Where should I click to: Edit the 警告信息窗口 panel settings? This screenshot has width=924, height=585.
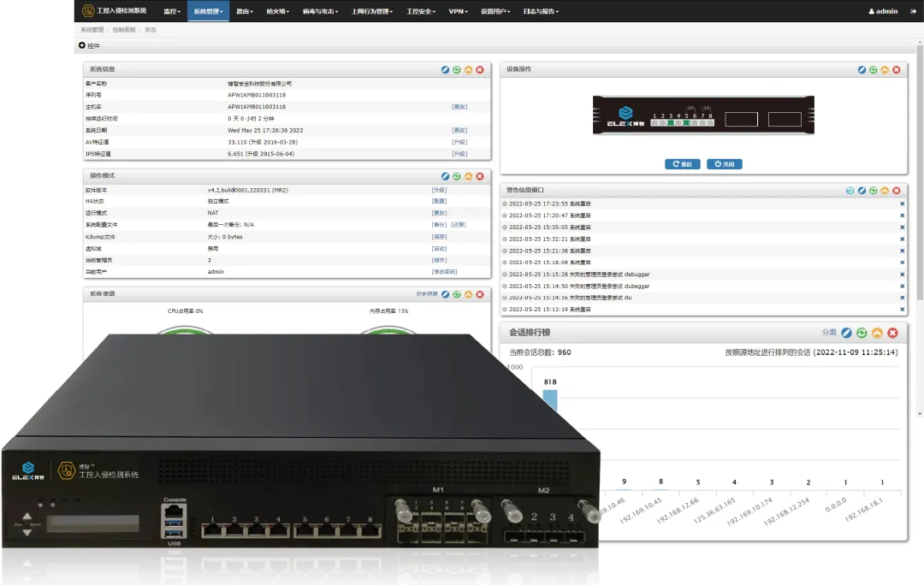[x=862, y=190]
